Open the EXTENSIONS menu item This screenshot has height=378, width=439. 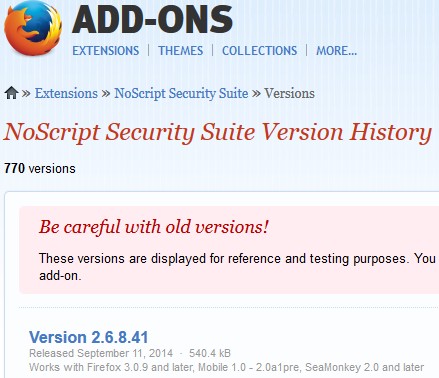(x=106, y=51)
